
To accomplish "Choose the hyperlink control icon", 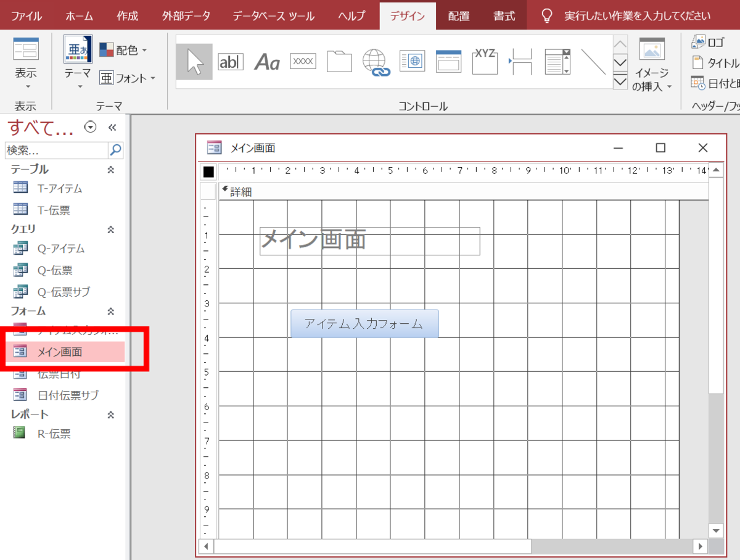I will coord(376,62).
